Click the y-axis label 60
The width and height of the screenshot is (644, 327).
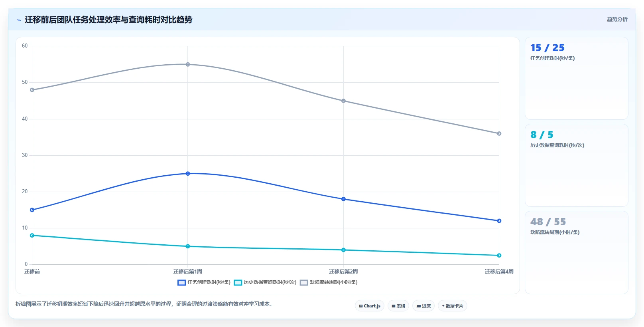[x=25, y=46]
